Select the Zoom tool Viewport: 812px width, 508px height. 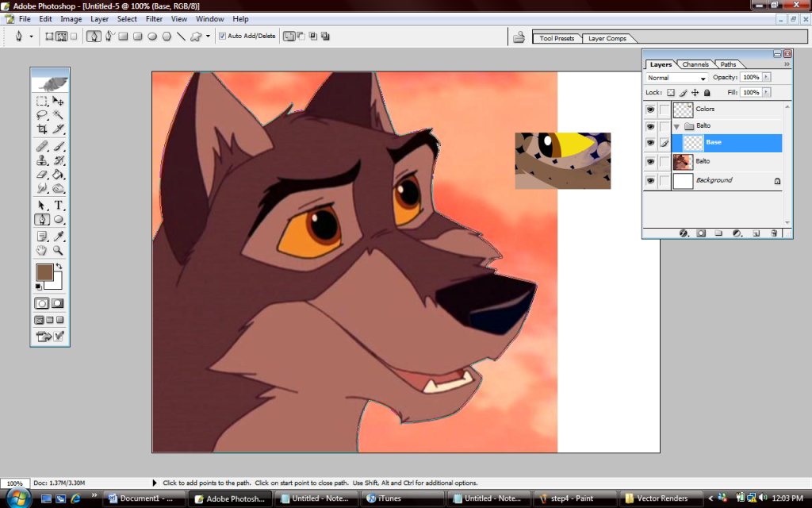pyautogui.click(x=58, y=251)
